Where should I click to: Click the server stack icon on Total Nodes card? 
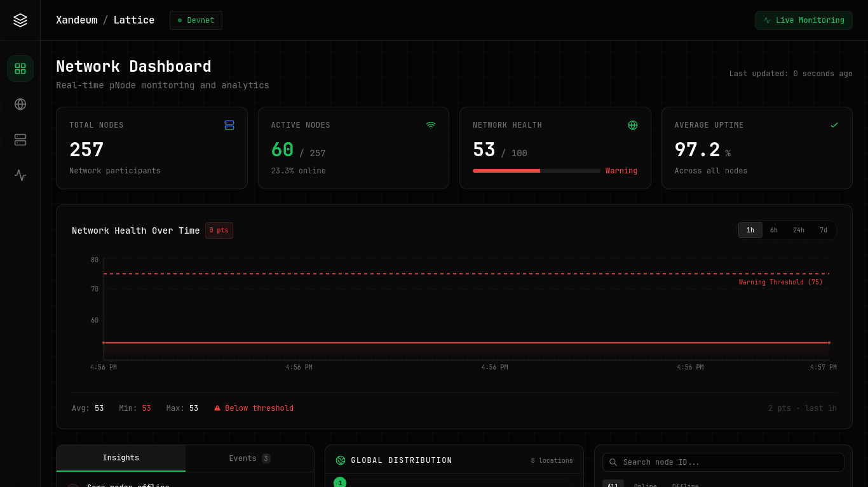pyautogui.click(x=229, y=125)
